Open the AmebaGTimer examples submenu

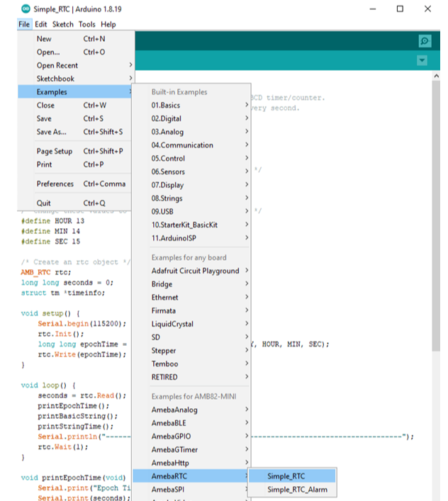[191, 450]
